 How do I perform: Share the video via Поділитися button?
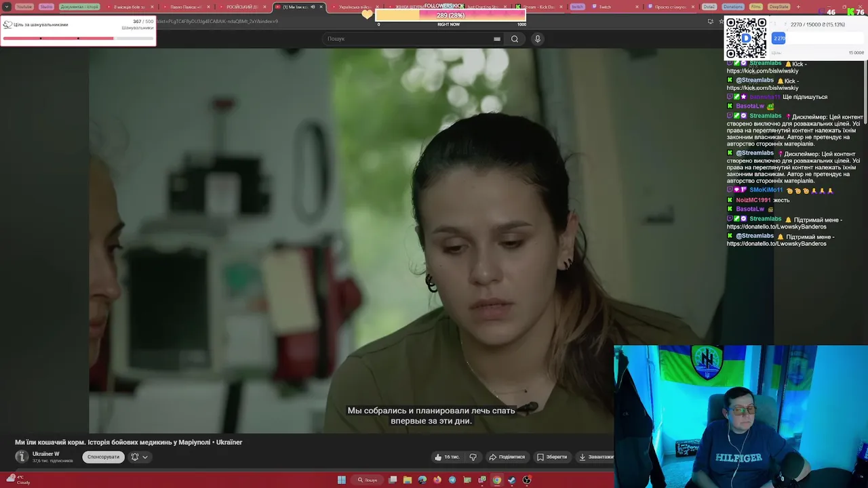click(507, 457)
